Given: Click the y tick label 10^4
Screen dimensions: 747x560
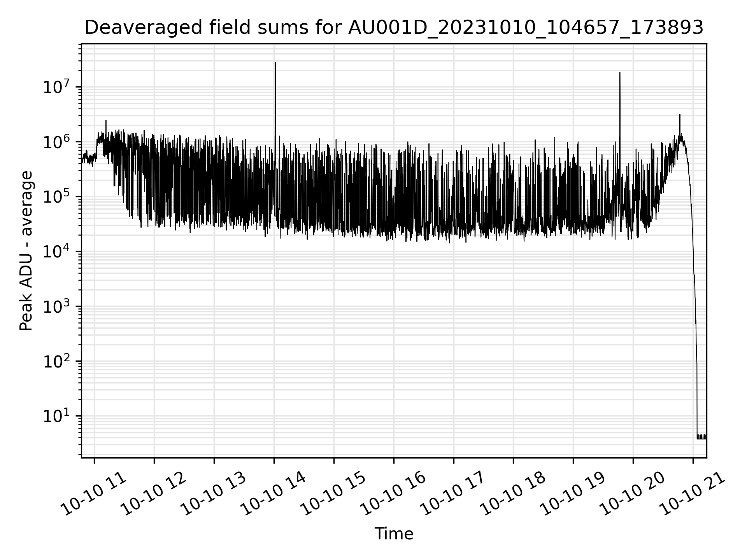Looking at the screenshot, I should [57, 251].
